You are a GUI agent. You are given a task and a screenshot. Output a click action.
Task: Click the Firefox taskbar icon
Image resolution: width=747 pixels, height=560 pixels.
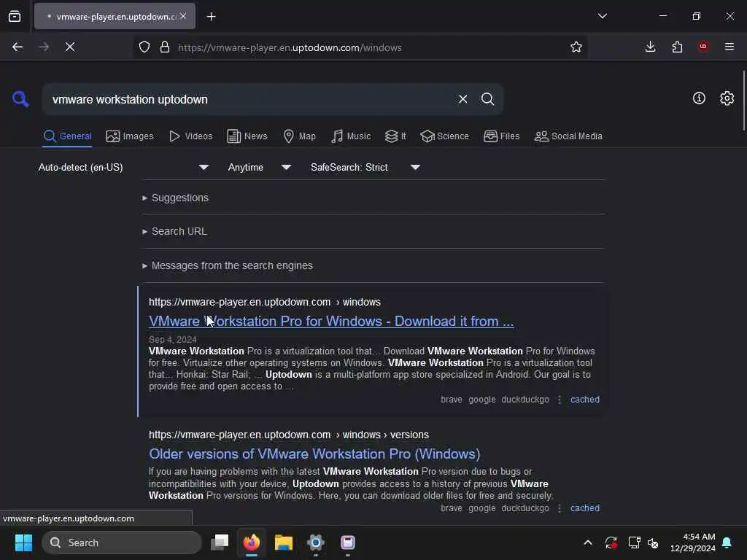click(x=252, y=542)
